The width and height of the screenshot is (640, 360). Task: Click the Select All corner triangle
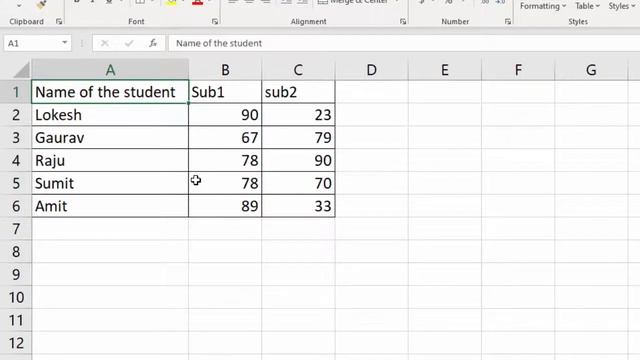[x=21, y=69]
